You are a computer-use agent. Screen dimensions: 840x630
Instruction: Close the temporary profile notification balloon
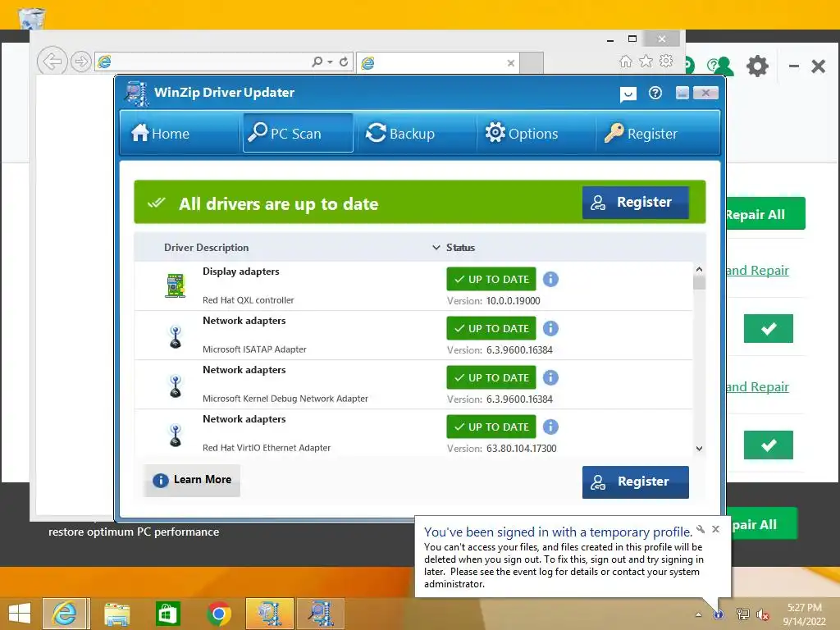pyautogui.click(x=715, y=529)
